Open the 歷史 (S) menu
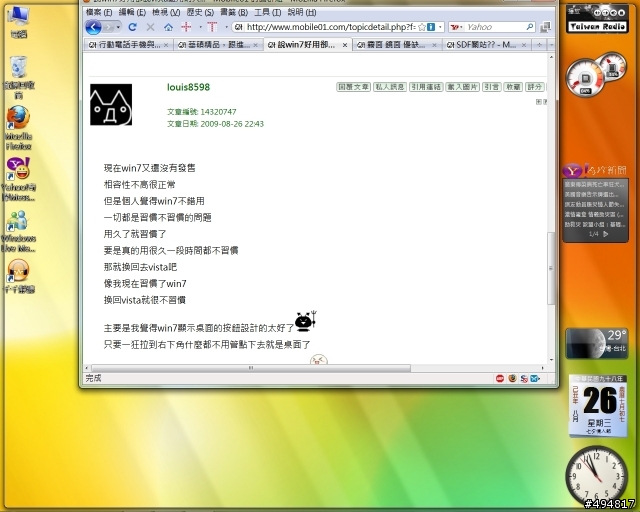This screenshot has width=640, height=512. click(200, 13)
